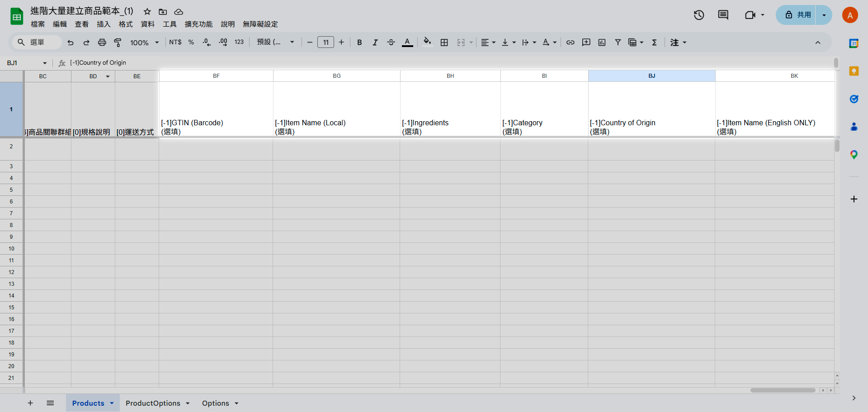Open version history
Viewport: 868px width, 412px height.
point(699,15)
